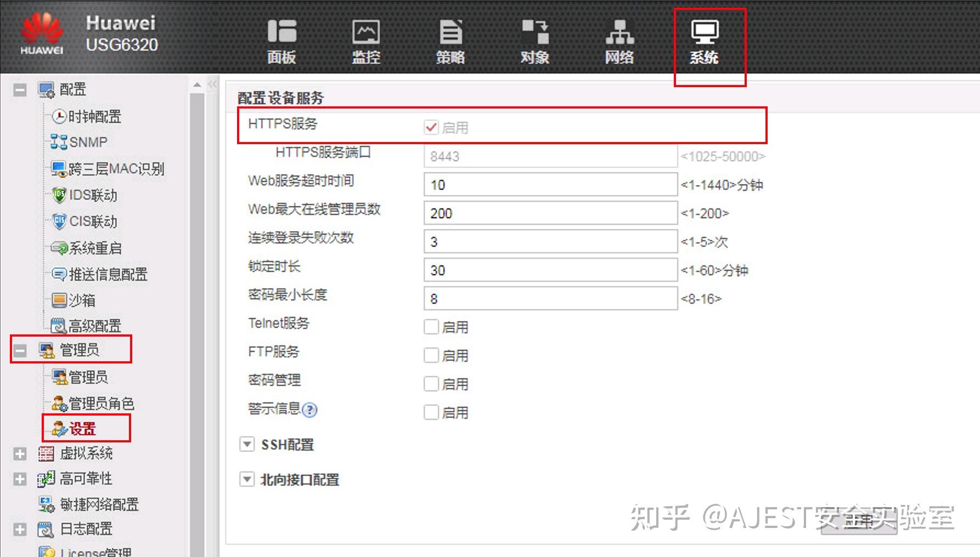Open the 日志配置 log configuration icon
The width and height of the screenshot is (980, 557).
click(x=45, y=530)
